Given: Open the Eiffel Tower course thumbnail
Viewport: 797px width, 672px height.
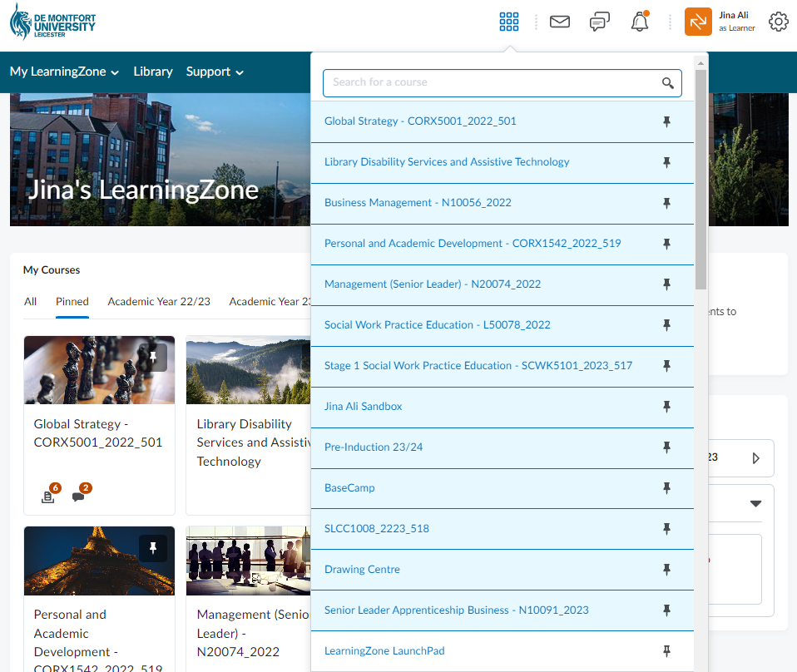Looking at the screenshot, I should [99, 561].
